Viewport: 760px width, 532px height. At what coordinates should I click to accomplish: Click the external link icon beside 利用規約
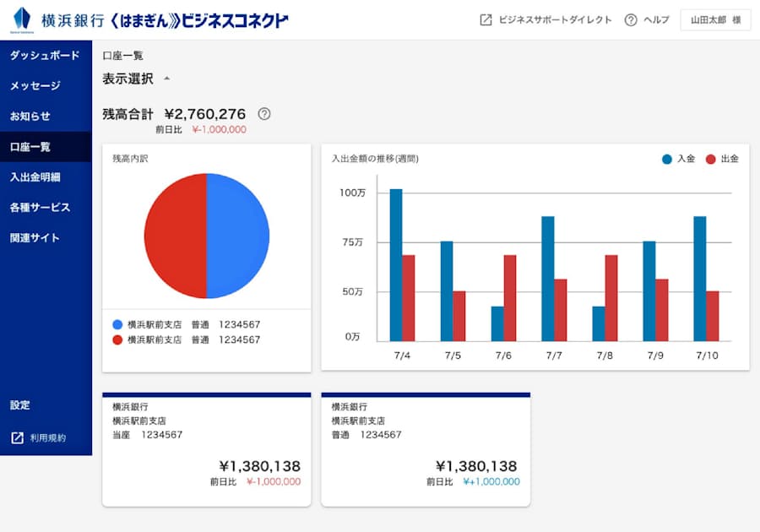[x=17, y=437]
